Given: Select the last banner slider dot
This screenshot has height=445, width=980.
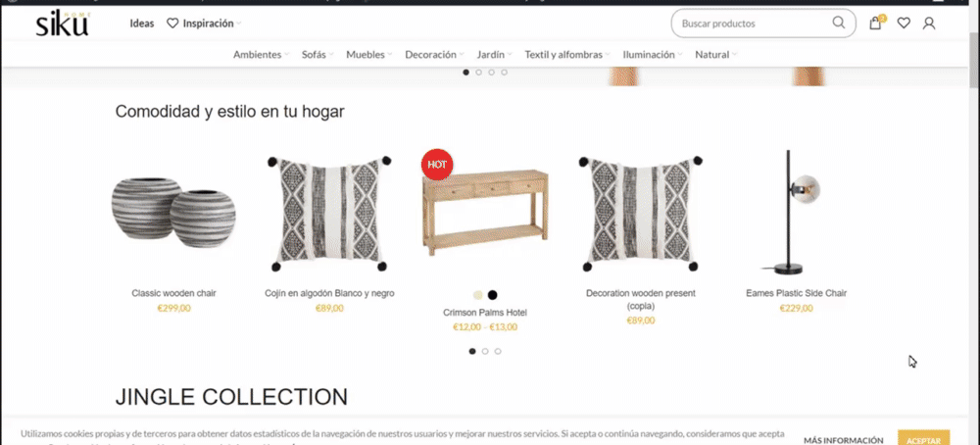Looking at the screenshot, I should click(505, 73).
